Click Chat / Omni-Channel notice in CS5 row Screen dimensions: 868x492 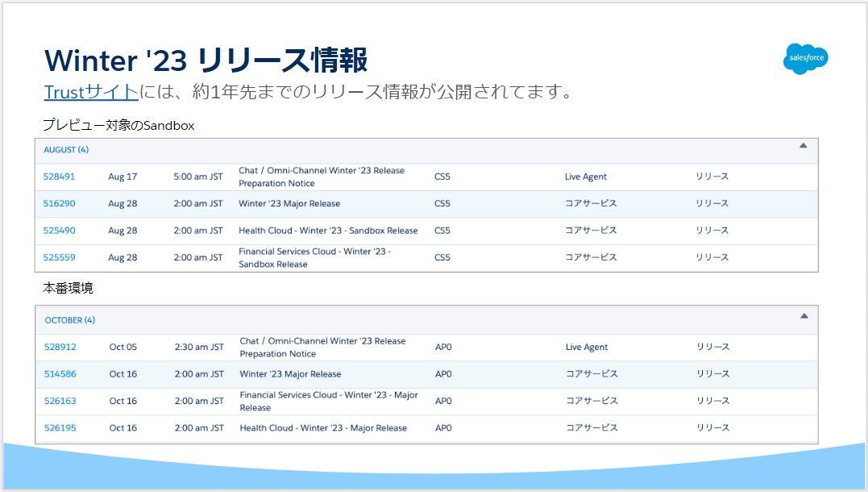pyautogui.click(x=322, y=177)
